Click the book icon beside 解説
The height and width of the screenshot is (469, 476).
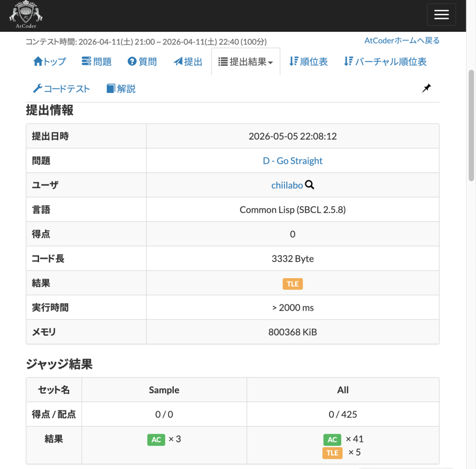click(x=111, y=89)
